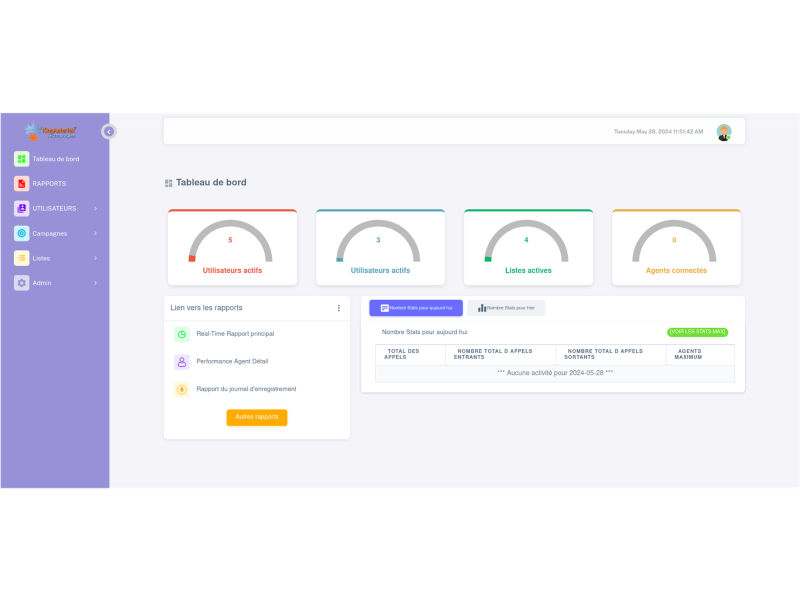Switch to Nombre Stats pour aujourd hui tab
Viewport: 800px width, 600px height.
point(416,308)
